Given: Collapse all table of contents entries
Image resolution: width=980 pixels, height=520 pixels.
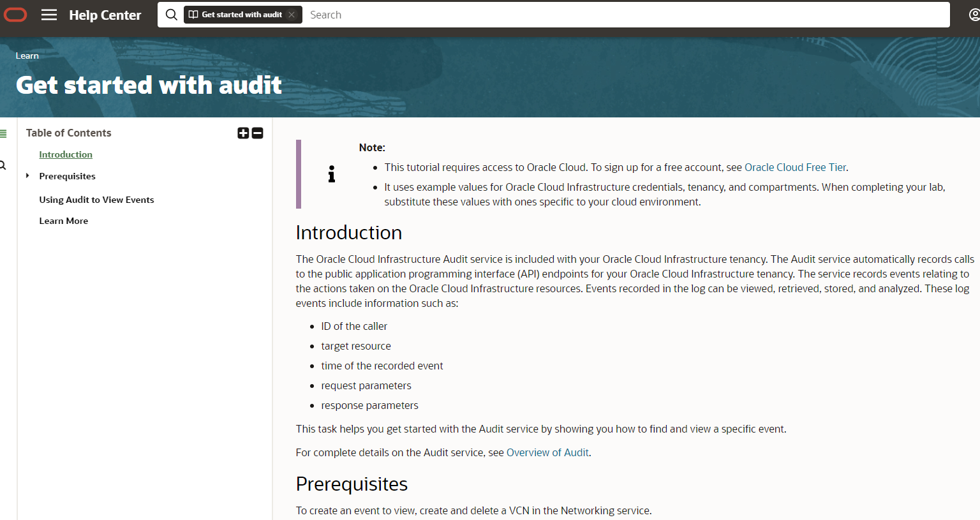Looking at the screenshot, I should [x=257, y=133].
